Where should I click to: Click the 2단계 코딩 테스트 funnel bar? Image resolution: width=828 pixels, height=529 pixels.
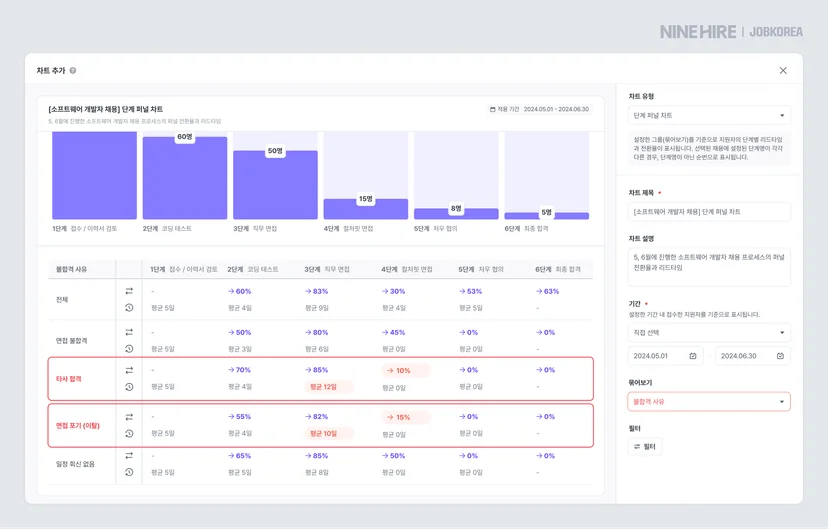point(185,177)
